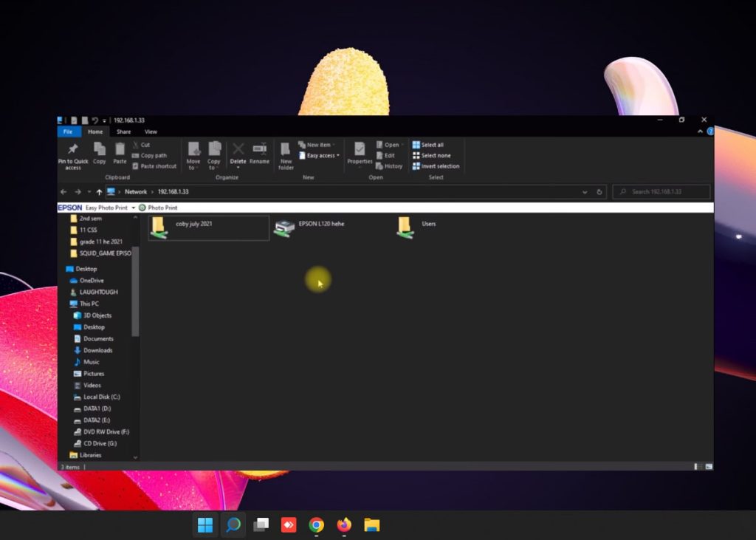Click the ribbon help question mark icon
Screen dimensions: 756x540
pyautogui.click(x=710, y=131)
